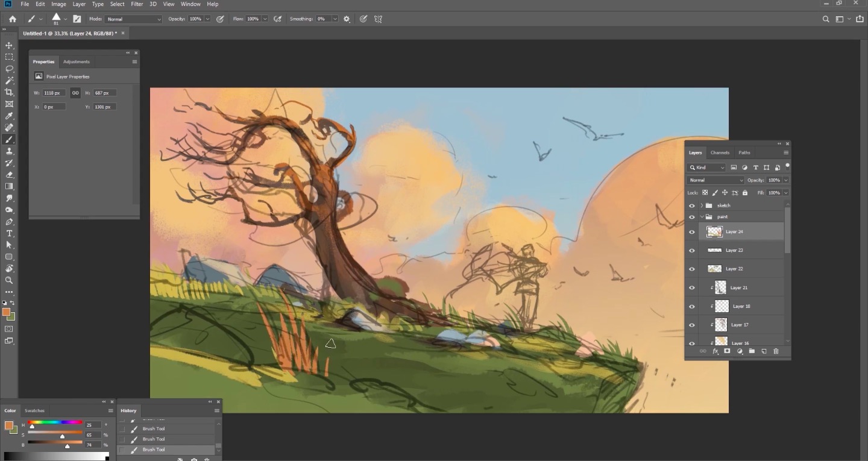Add a layer mask from Layers panel
Viewport: 868px width, 461px height.
727,351
